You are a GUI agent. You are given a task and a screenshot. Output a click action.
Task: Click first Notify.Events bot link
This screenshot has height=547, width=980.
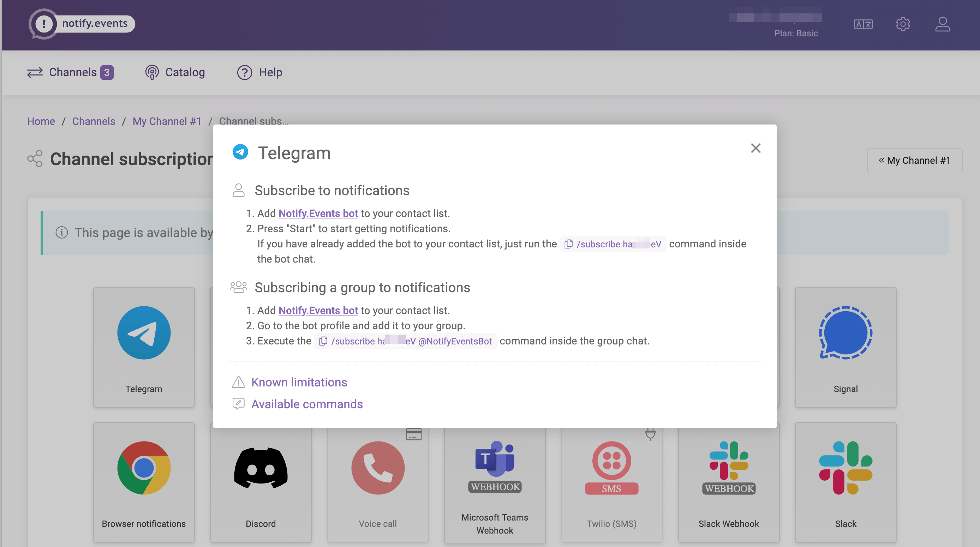pyautogui.click(x=318, y=214)
